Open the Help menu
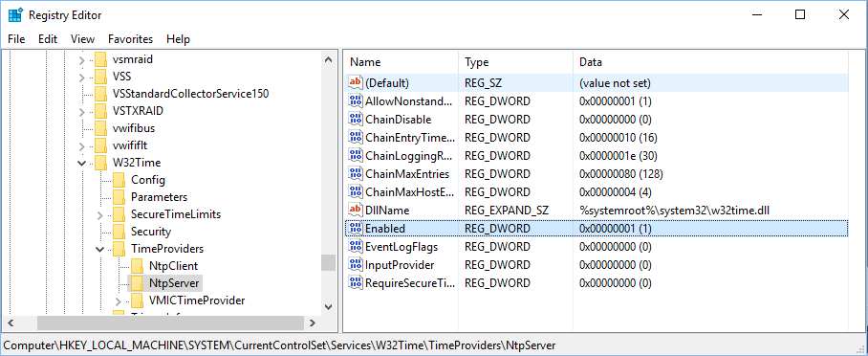Viewport: 868px width, 356px height. tap(178, 39)
